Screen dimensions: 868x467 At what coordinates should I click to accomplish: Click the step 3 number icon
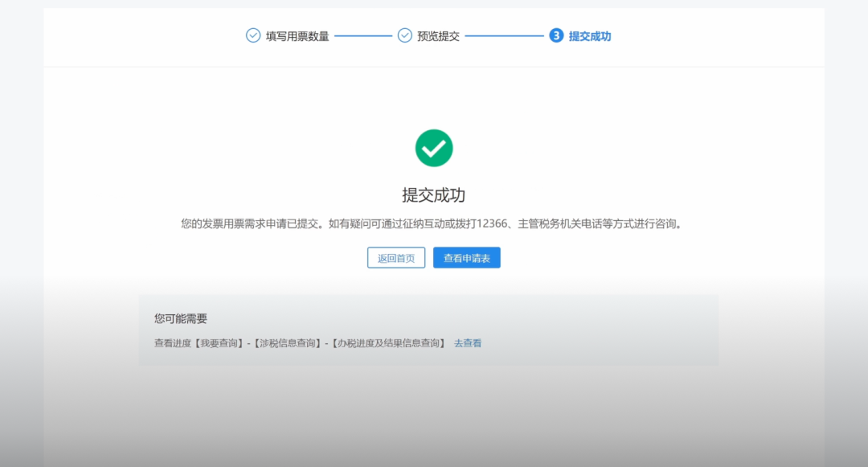tap(556, 35)
